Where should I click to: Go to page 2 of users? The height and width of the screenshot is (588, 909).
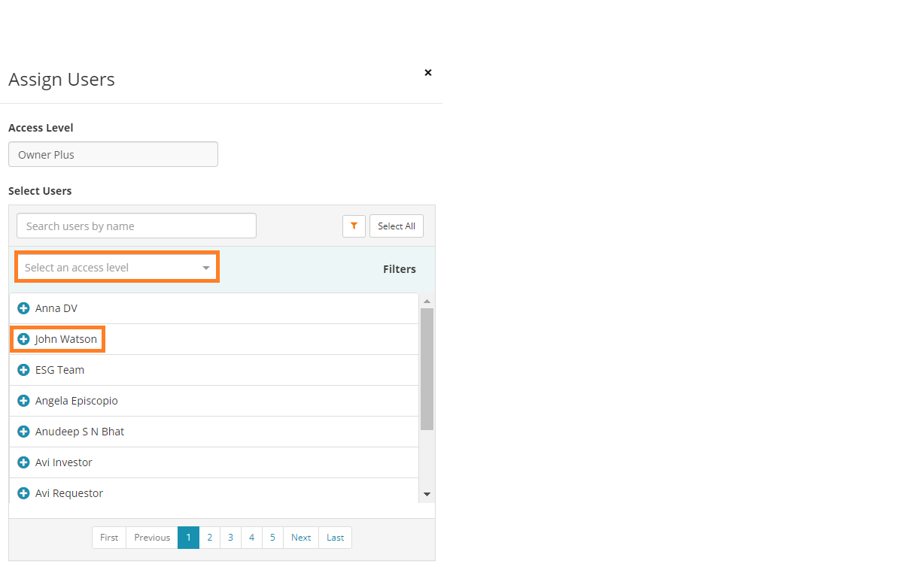pyautogui.click(x=209, y=538)
